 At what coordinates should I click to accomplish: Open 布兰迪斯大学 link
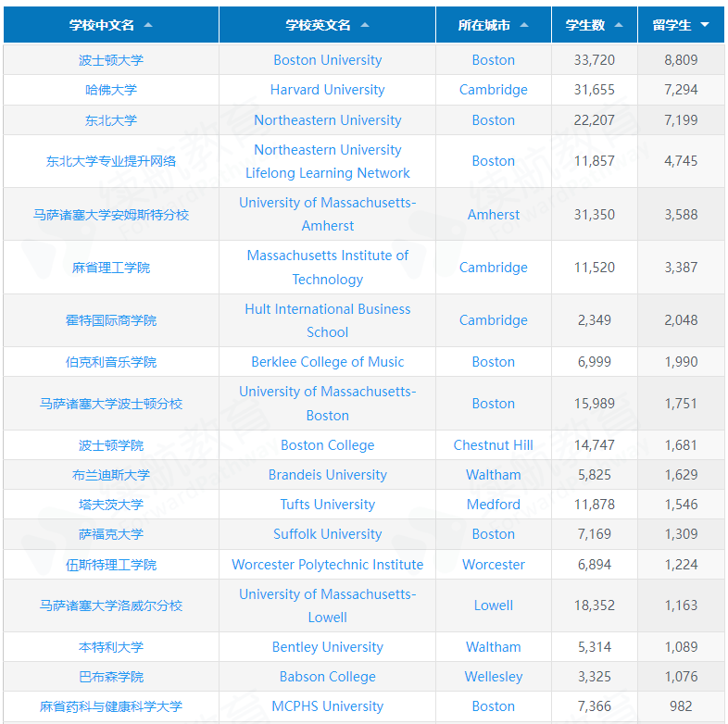pos(111,475)
